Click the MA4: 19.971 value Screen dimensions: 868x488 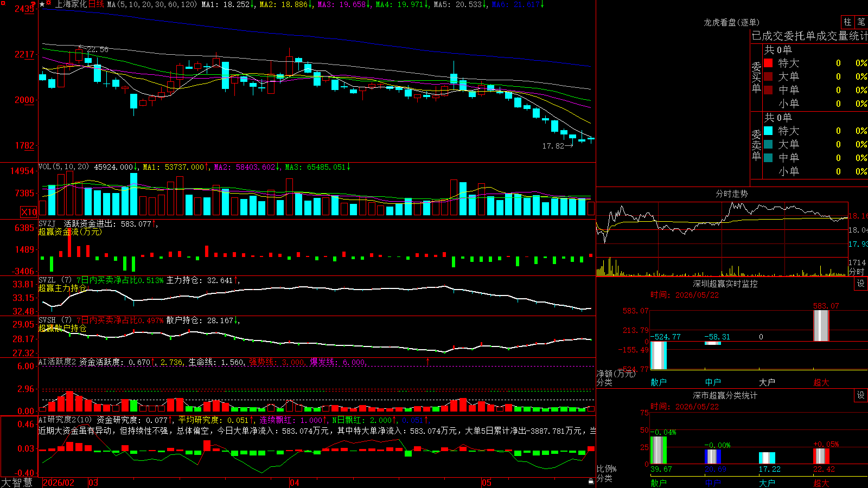point(402,4)
